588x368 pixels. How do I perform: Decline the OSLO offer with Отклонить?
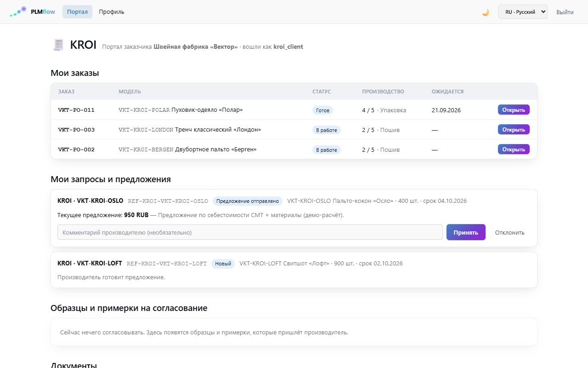click(509, 232)
